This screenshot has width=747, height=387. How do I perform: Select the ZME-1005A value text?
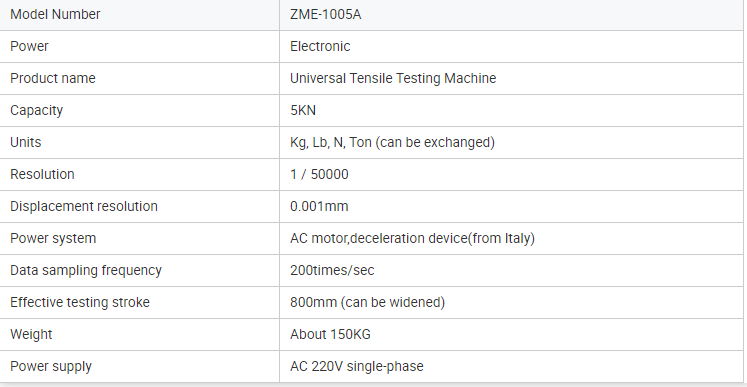[x=326, y=15]
